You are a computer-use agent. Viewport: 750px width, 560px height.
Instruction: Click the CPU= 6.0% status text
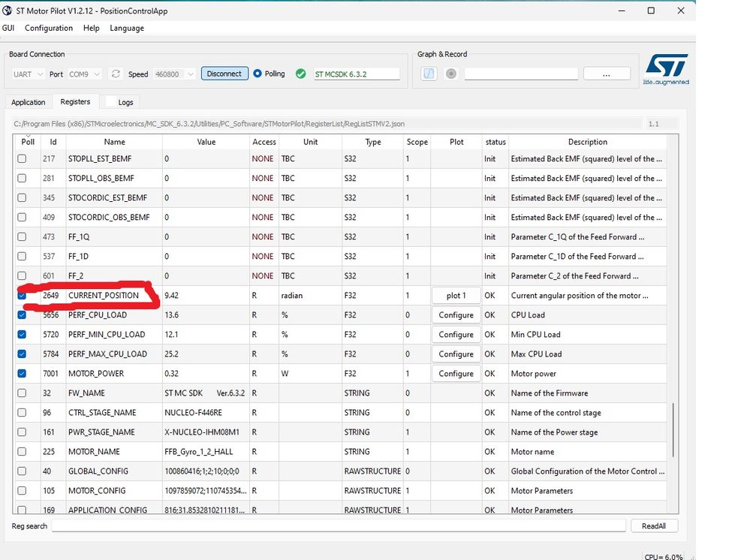pyautogui.click(x=664, y=557)
